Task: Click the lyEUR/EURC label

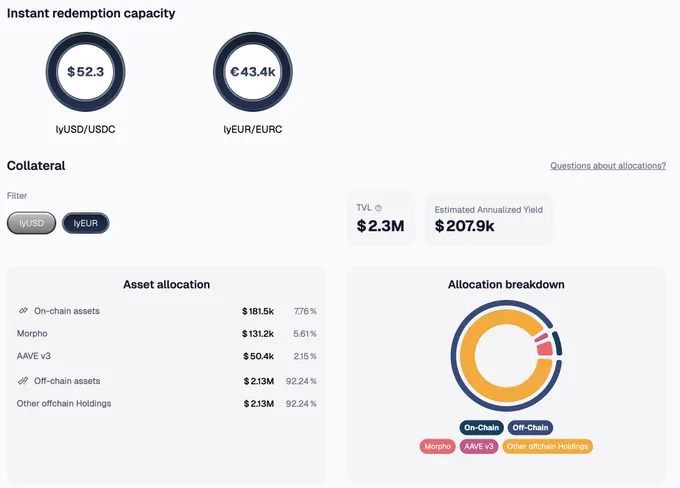Action: (253, 129)
